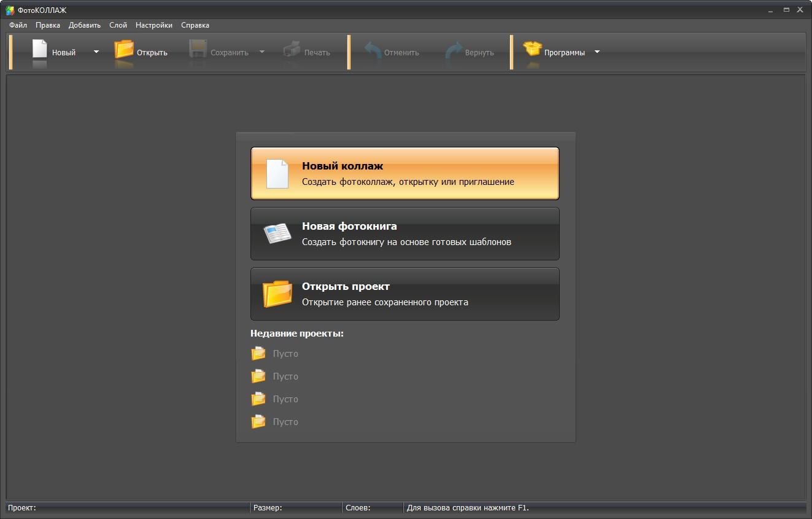Click the second Пусто recent project folder icon
The height and width of the screenshot is (519, 812).
[x=258, y=376]
